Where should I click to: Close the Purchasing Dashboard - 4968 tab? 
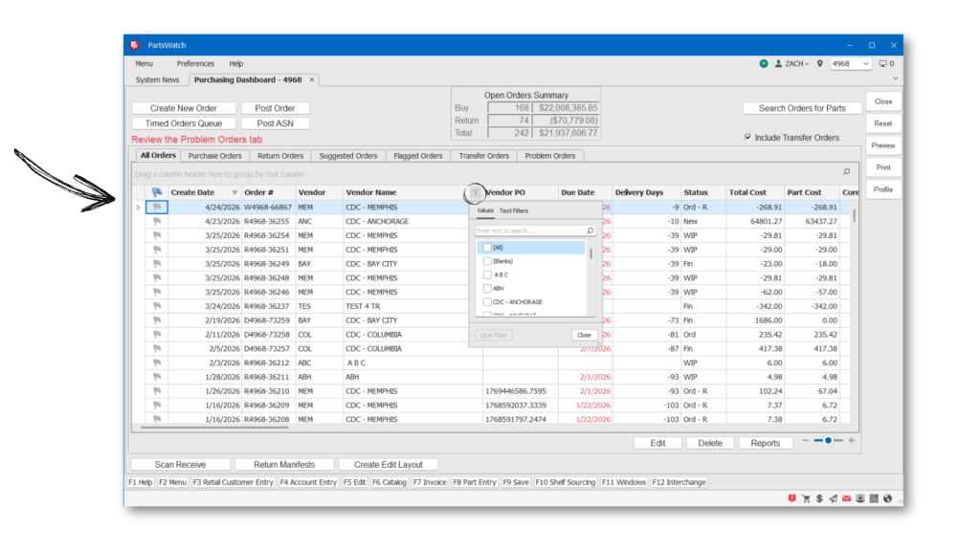[x=312, y=79]
